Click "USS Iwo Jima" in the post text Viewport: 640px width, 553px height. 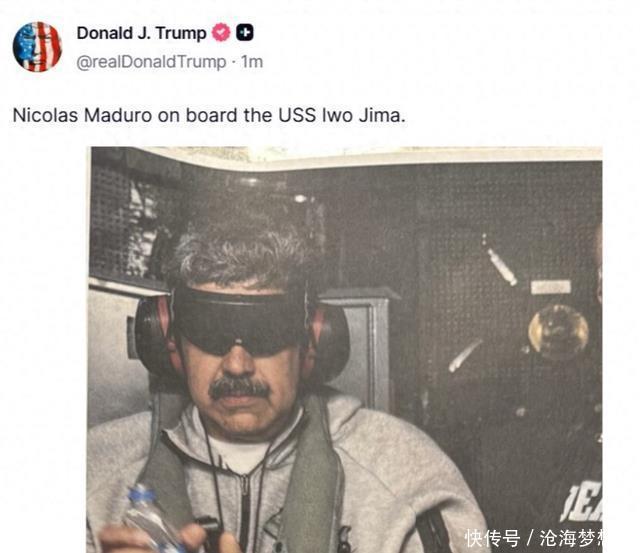342,115
